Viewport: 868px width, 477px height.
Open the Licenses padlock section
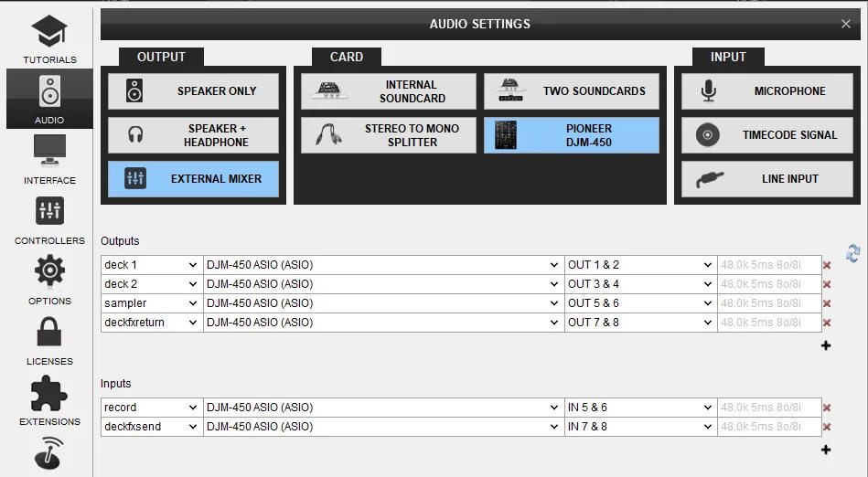49,341
